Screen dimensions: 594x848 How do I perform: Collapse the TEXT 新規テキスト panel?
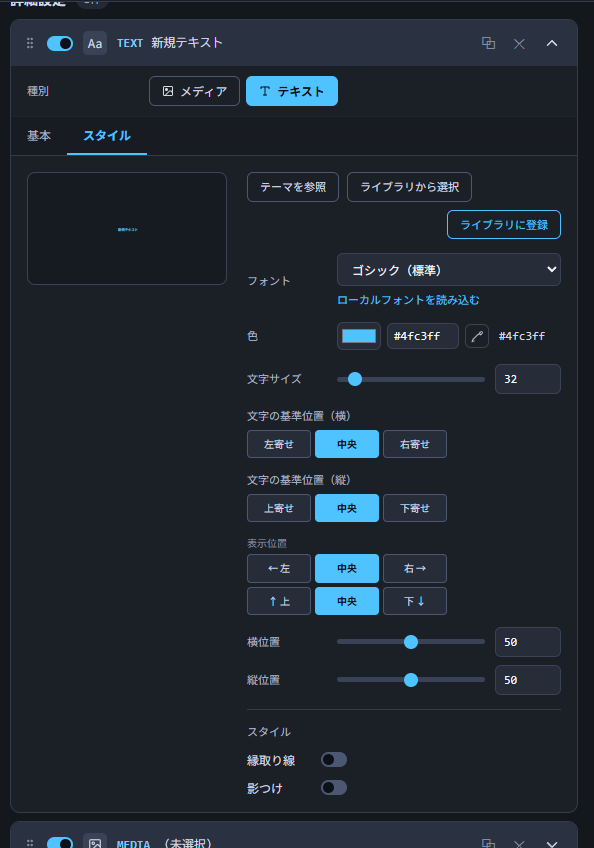pos(552,43)
